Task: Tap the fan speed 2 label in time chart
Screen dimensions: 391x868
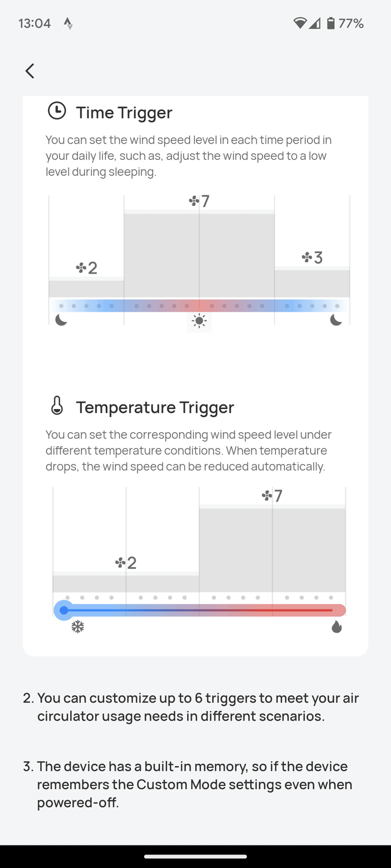Action: point(87,268)
